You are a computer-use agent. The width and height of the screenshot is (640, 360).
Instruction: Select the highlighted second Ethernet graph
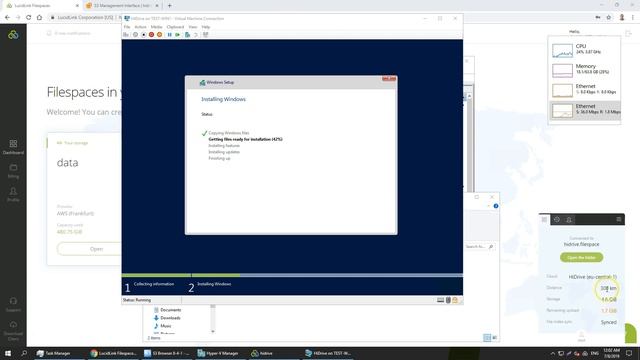[x=584, y=110]
